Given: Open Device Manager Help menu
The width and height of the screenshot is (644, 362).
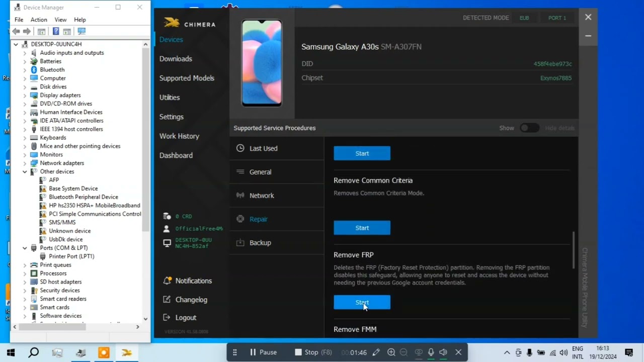Looking at the screenshot, I should pos(80,20).
